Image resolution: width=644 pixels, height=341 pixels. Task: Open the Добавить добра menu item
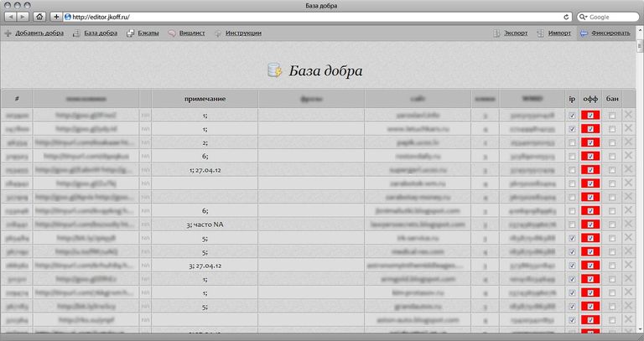coord(39,34)
